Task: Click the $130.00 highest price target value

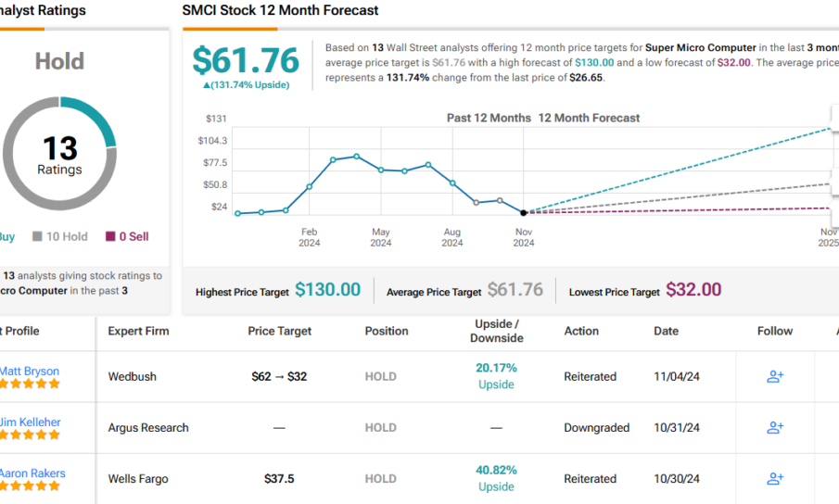Action: coord(327,290)
